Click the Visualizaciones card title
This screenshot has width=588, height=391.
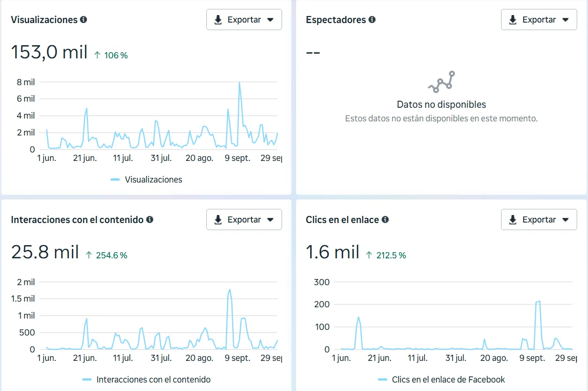(44, 20)
